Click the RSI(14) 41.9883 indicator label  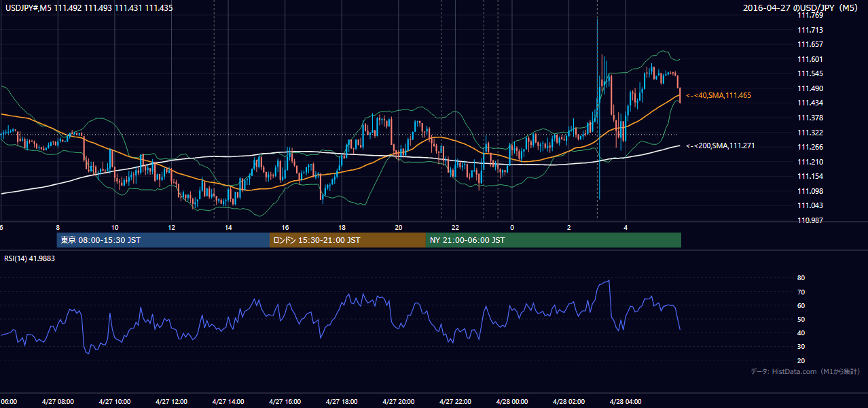tap(30, 258)
